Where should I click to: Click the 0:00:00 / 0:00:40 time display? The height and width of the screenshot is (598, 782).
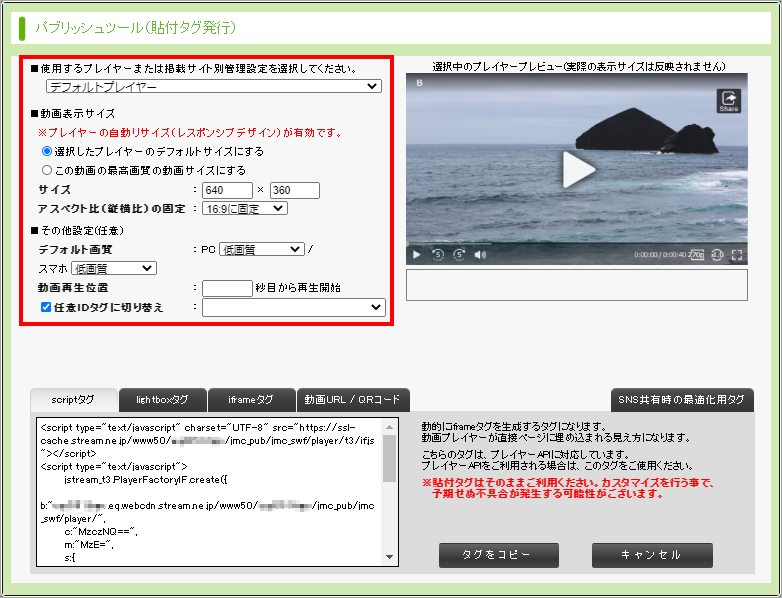click(660, 255)
